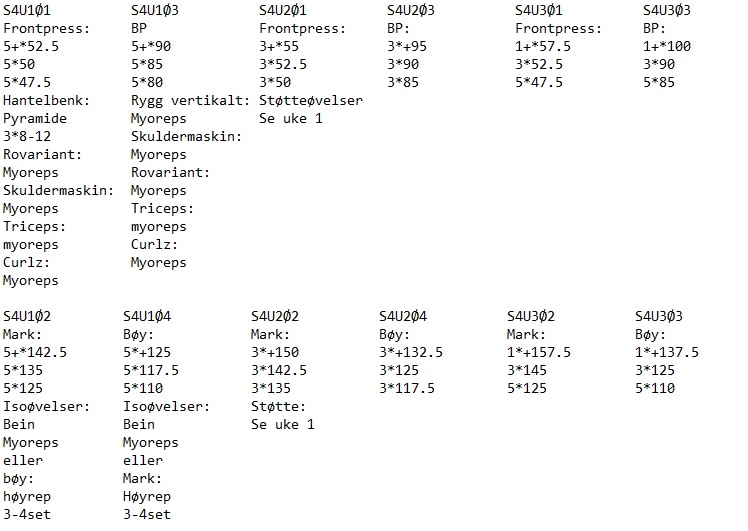Click the S4U1Ø2 Mark heading
Screen dimensions: 748x531
[27, 316]
